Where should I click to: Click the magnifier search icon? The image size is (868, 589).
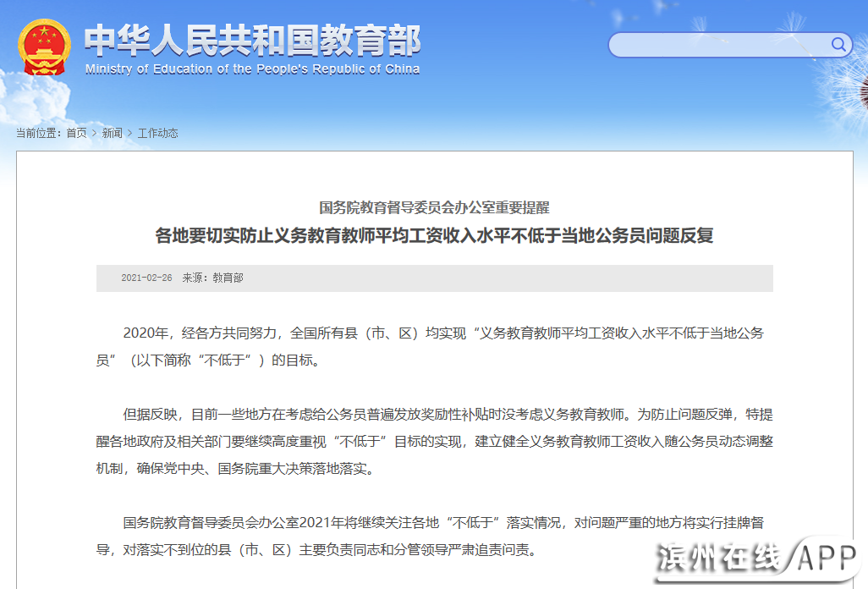[838, 45]
